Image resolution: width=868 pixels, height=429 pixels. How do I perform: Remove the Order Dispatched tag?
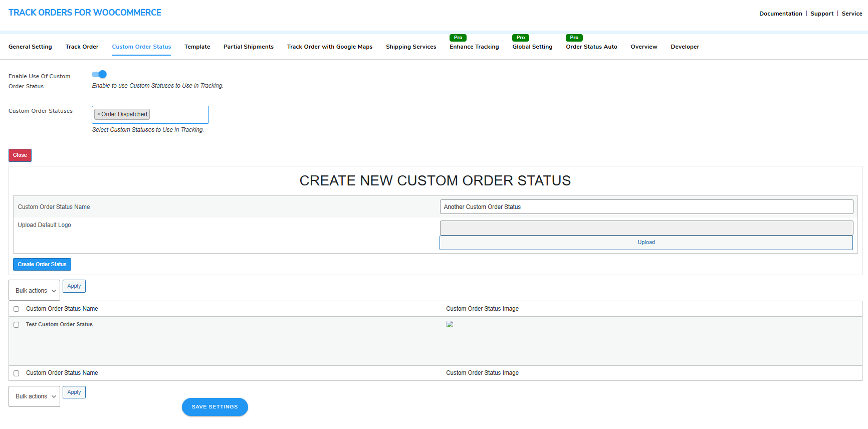(x=99, y=114)
